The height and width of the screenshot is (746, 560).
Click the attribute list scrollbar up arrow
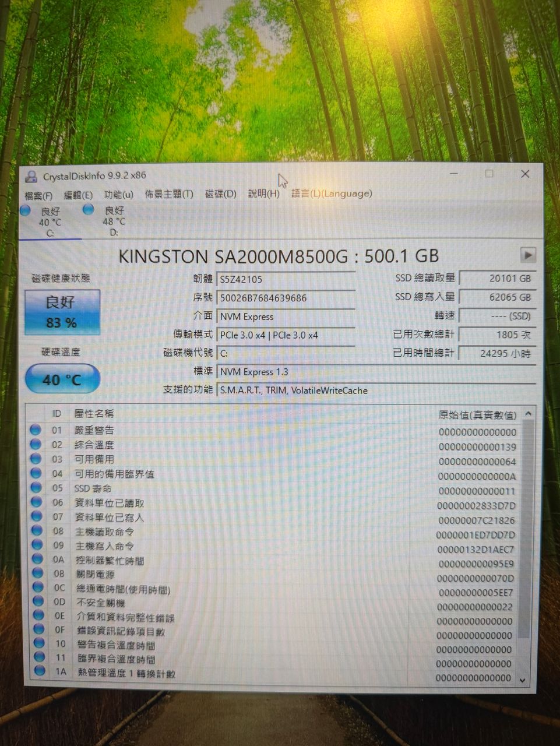pos(528,414)
